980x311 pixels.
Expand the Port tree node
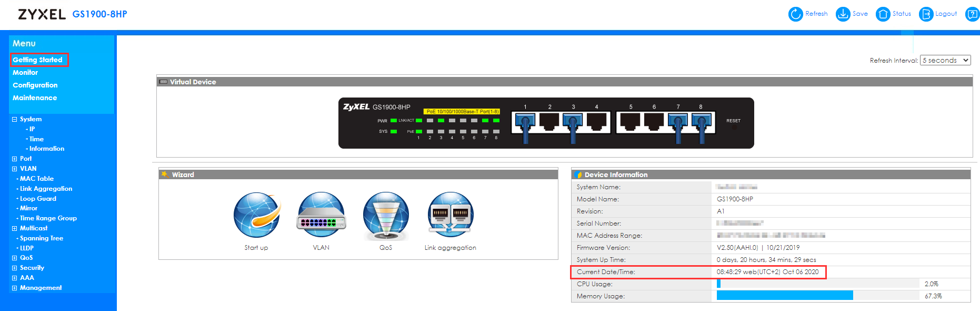click(x=15, y=159)
